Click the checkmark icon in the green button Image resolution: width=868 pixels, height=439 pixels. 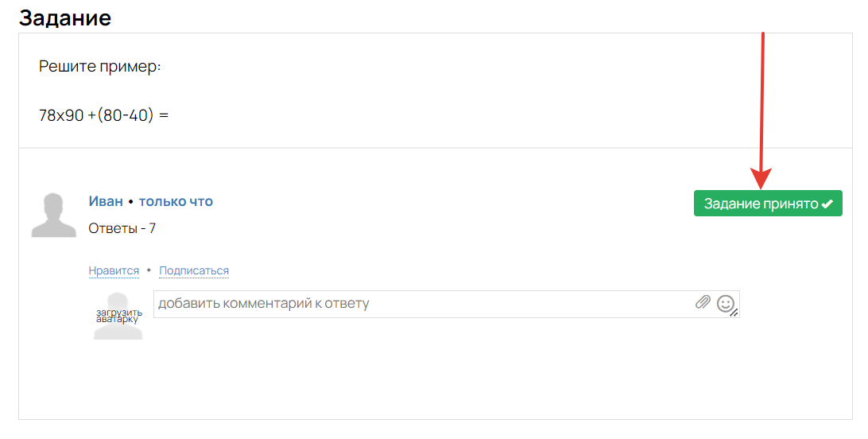[x=827, y=204]
